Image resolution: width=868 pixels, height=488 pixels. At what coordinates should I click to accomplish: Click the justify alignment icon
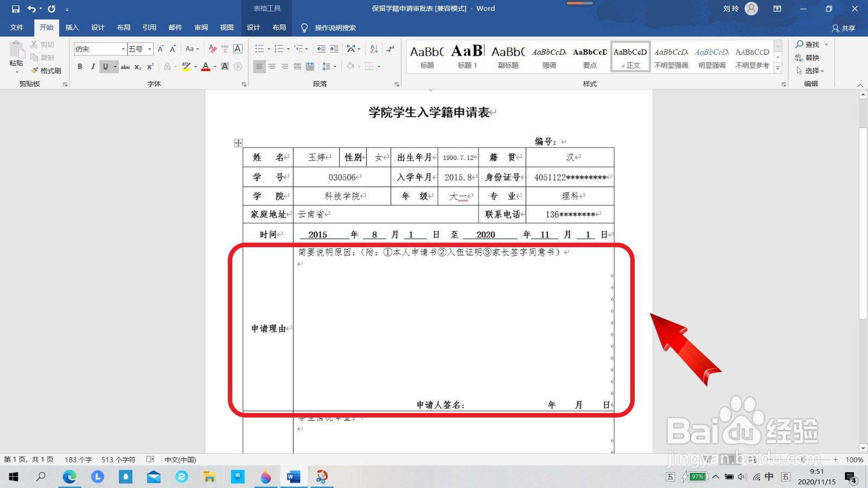tap(297, 67)
